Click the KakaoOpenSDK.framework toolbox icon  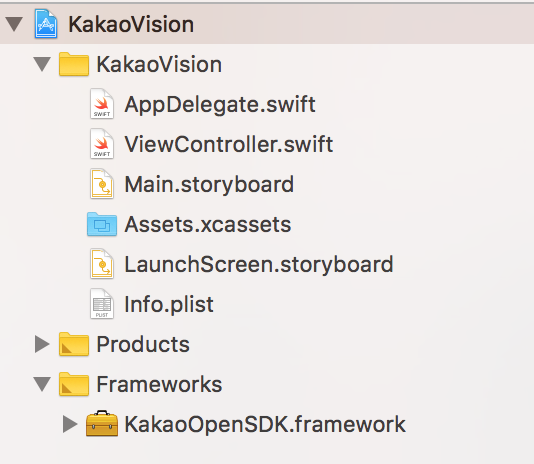[x=102, y=424]
